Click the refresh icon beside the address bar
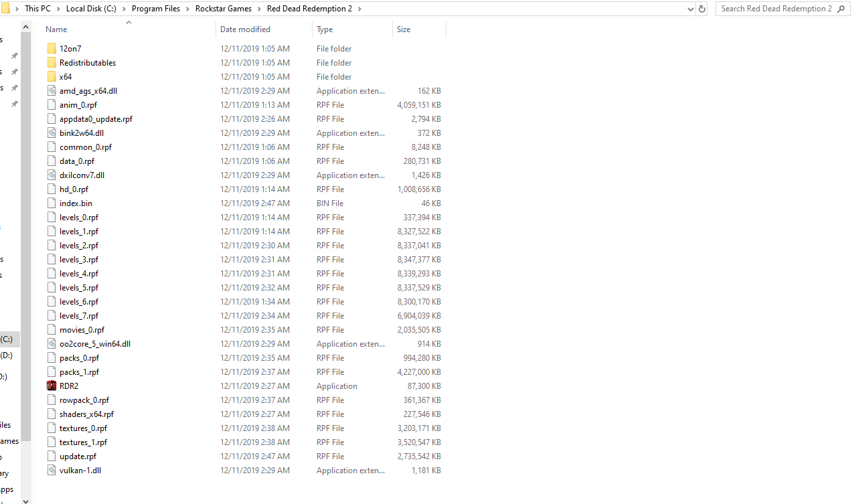852x504 pixels. [701, 9]
